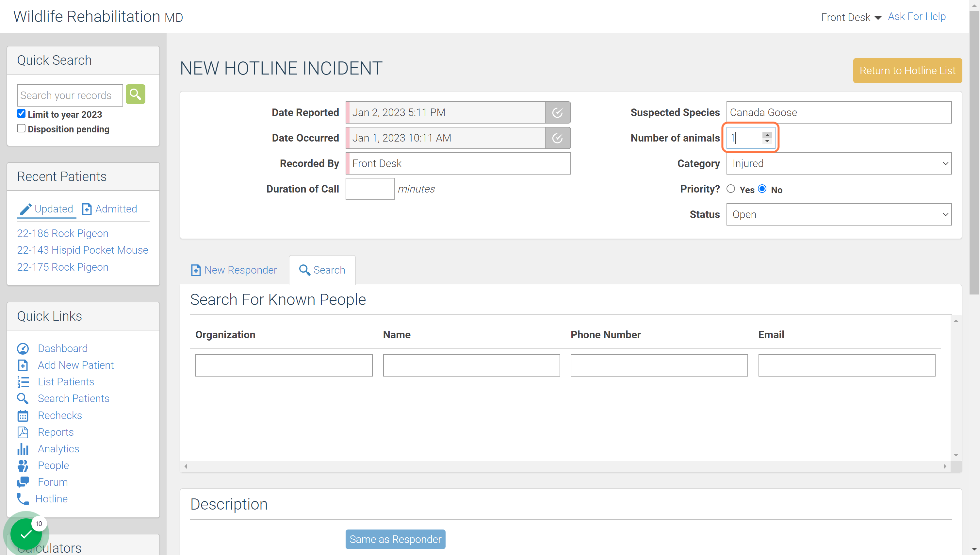
Task: Click the Analytics bar chart icon
Action: pos(23,449)
